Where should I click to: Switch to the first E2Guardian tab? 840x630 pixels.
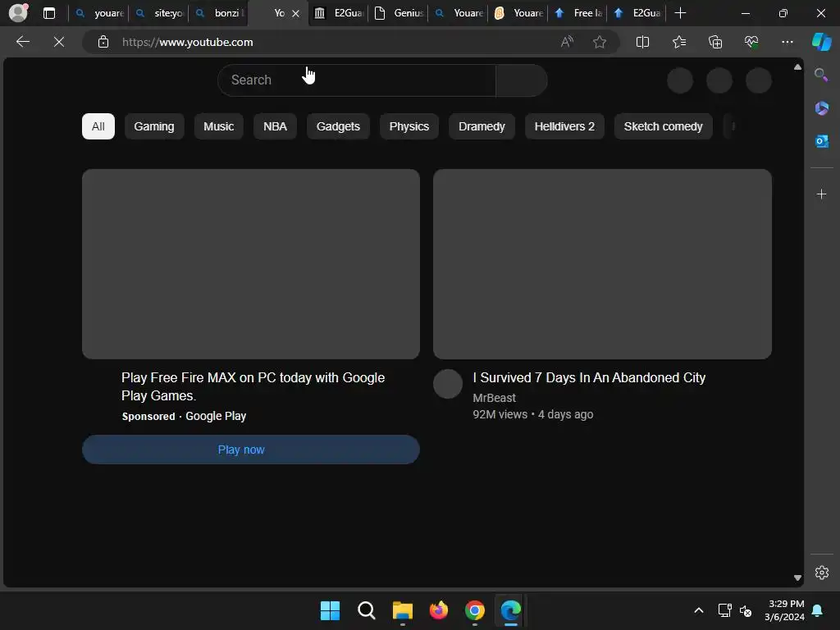coord(339,13)
